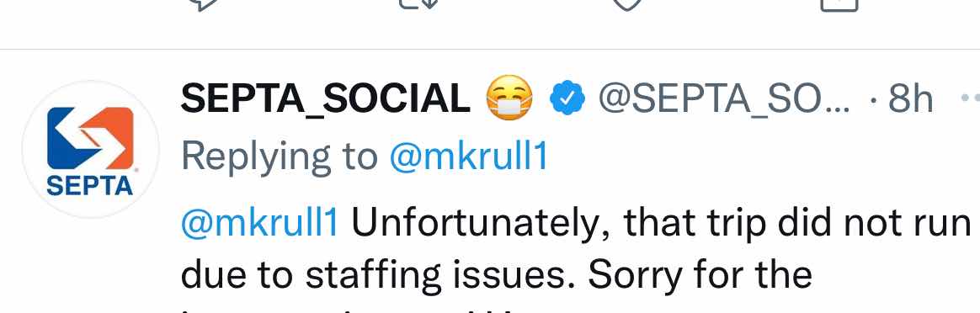Click the blue verified checkmark badge
This screenshot has width=980, height=313.
(x=567, y=98)
